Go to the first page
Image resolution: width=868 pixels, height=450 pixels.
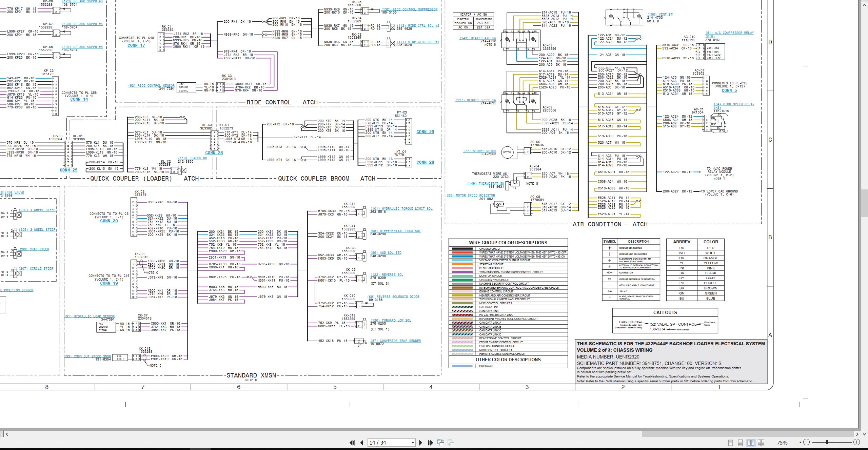click(x=352, y=443)
